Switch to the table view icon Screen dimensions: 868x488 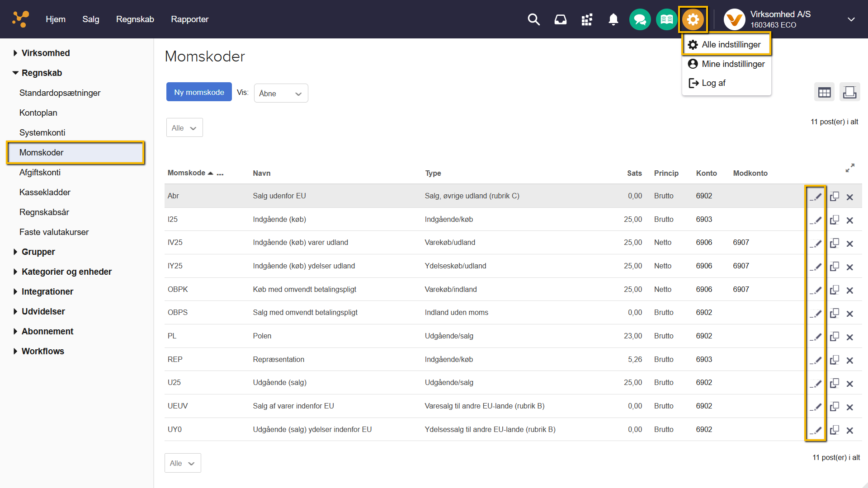(x=824, y=93)
